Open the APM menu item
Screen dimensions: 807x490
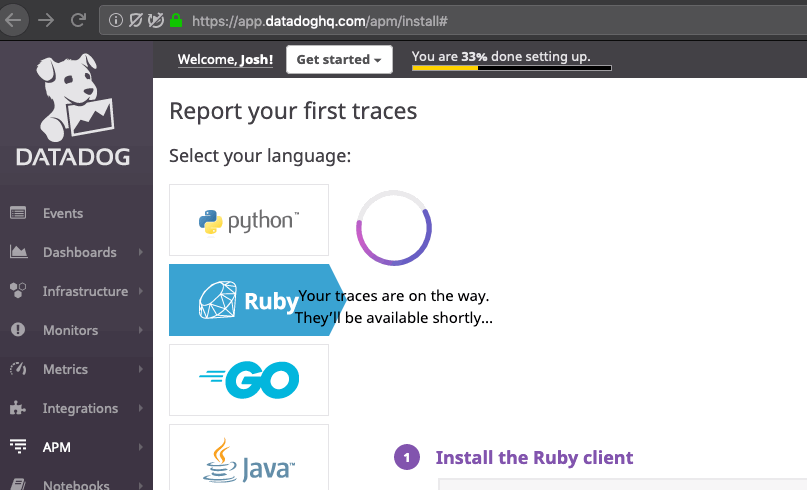57,447
